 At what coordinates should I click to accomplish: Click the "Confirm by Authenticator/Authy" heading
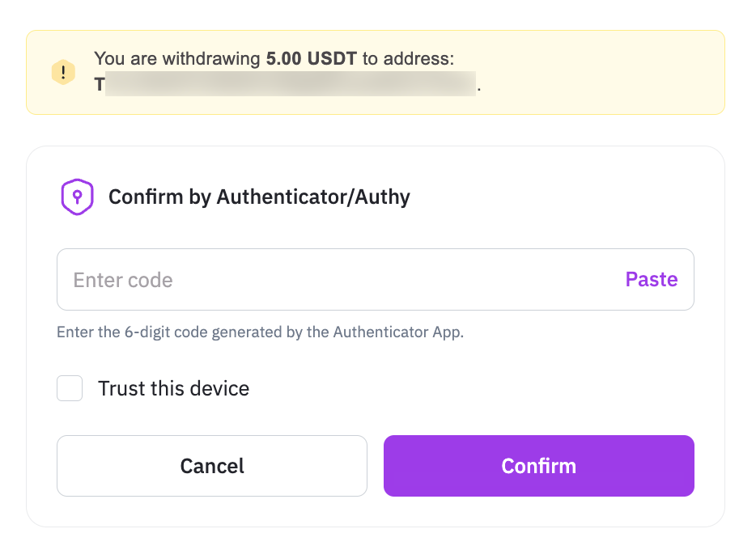[x=259, y=197]
